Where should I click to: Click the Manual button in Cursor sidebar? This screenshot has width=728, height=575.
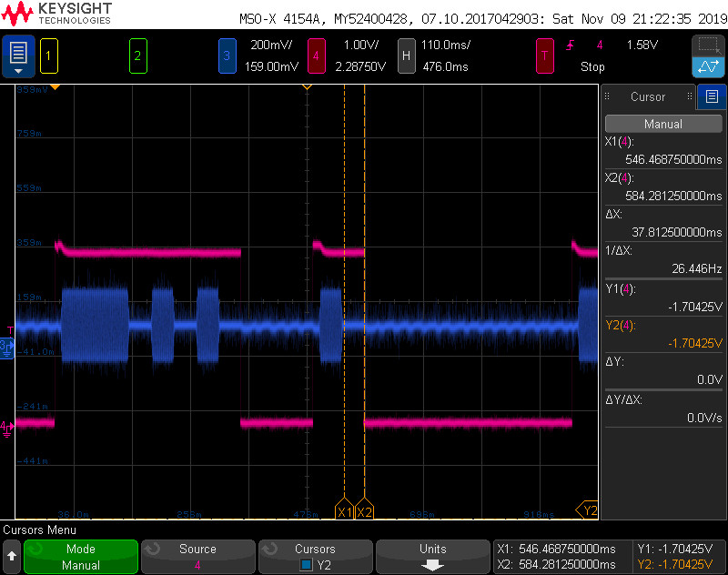662,124
